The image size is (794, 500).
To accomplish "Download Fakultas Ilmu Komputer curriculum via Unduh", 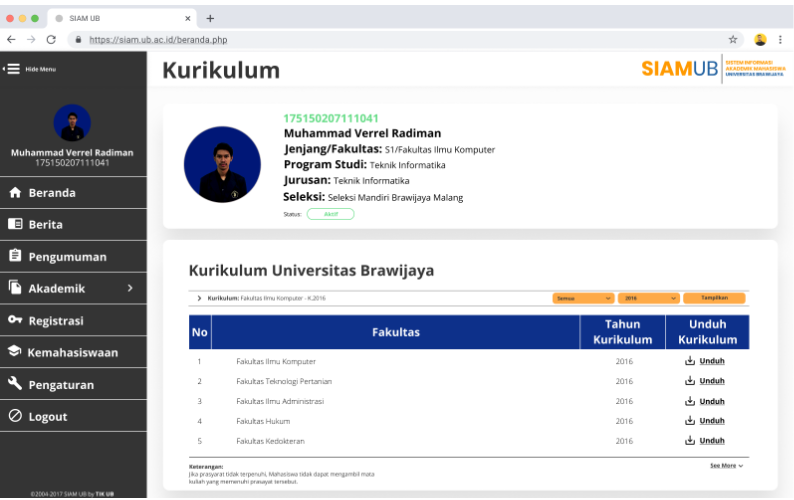I will point(711,361).
